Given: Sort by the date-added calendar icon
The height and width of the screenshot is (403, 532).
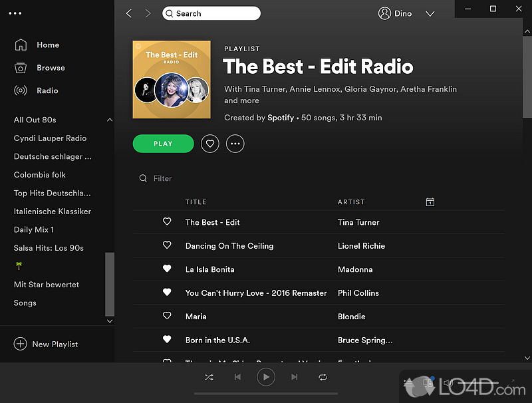Looking at the screenshot, I should (430, 202).
